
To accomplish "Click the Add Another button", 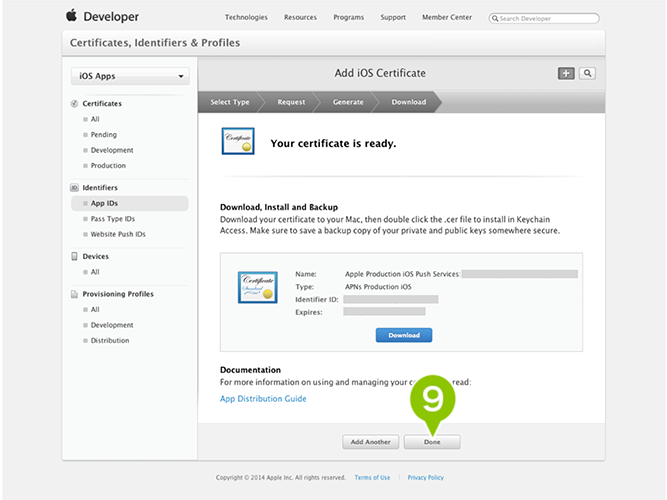I will (371, 442).
